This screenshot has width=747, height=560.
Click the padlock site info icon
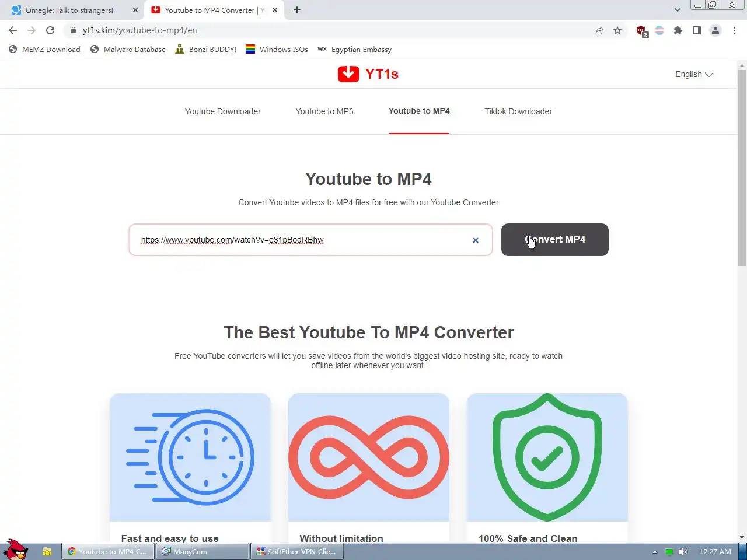(73, 30)
